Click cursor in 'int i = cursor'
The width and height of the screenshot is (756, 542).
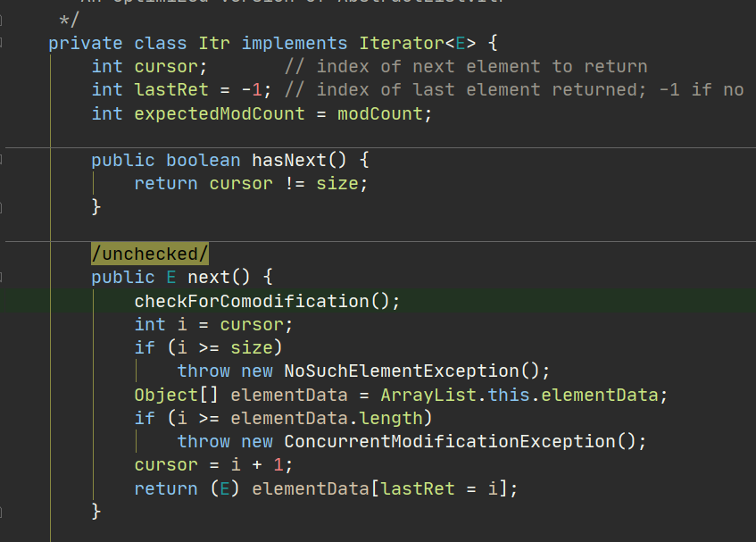[x=252, y=324]
